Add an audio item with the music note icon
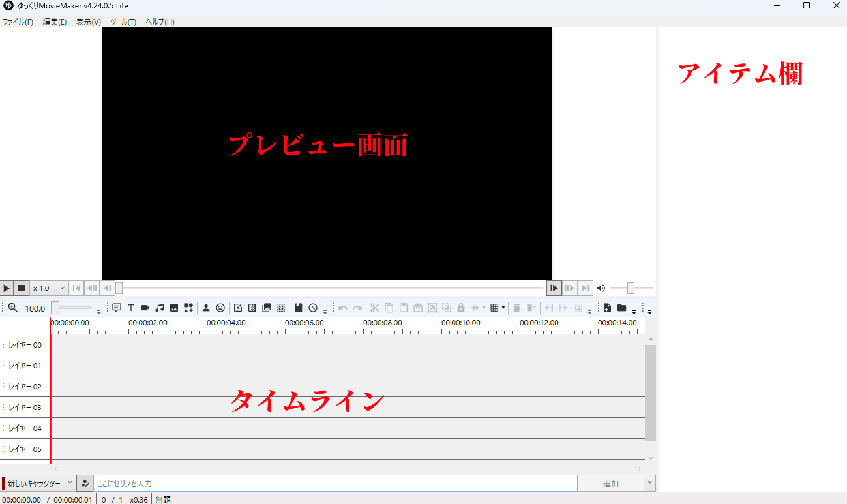The width and height of the screenshot is (847, 504). pos(159,307)
